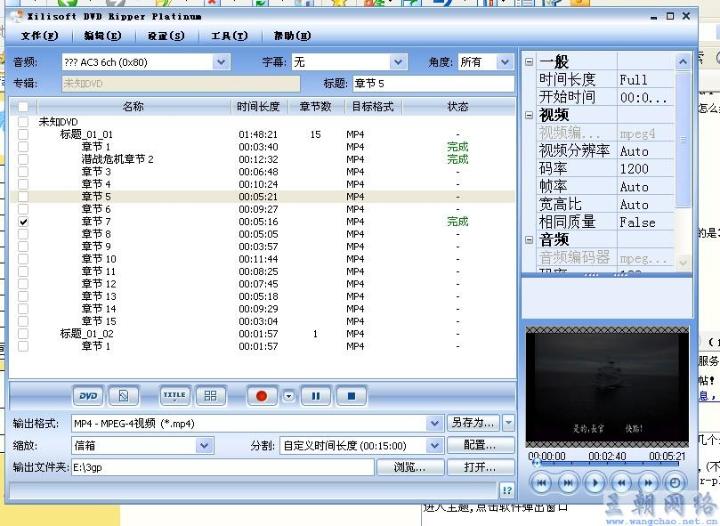Click the clock icon in the preview controls
This screenshot has width=720, height=526.
675,483
